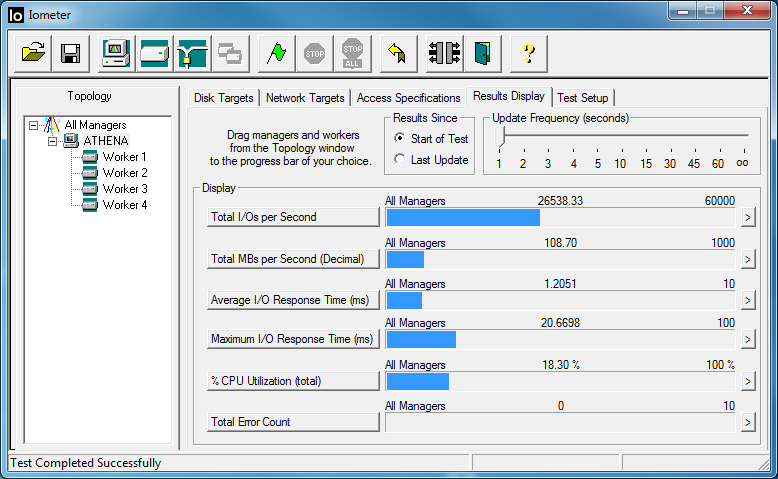Open details arrow for % CPU Utilization

coord(748,381)
